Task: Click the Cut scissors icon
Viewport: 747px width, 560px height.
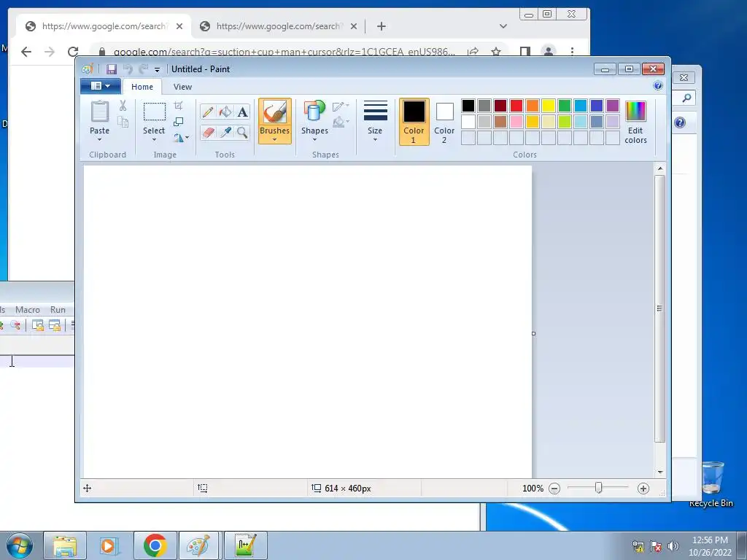Action: tap(123, 106)
